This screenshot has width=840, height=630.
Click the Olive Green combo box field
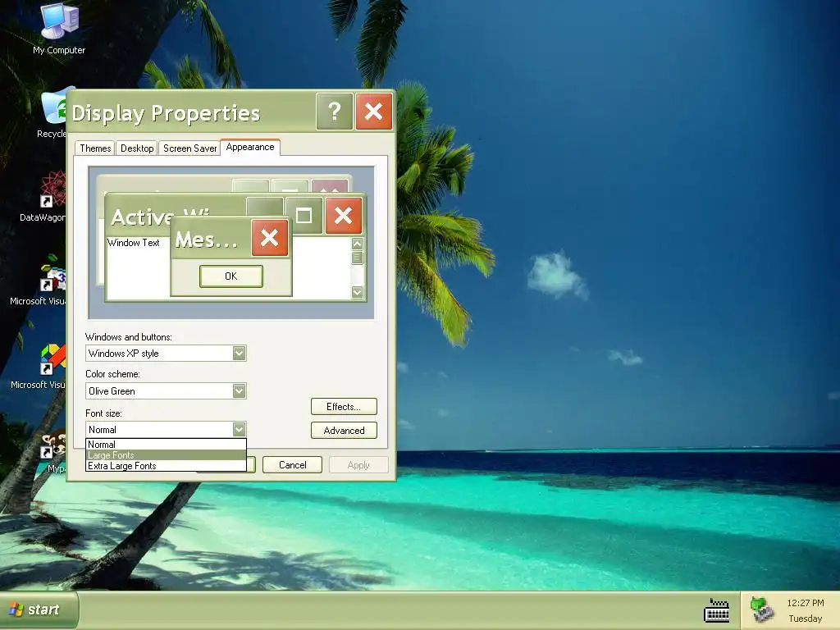point(166,391)
